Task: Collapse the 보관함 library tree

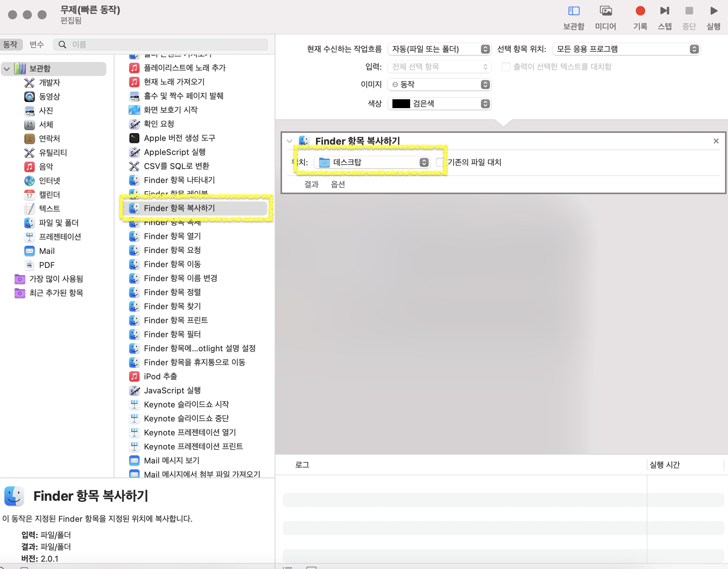Action: coord(7,69)
